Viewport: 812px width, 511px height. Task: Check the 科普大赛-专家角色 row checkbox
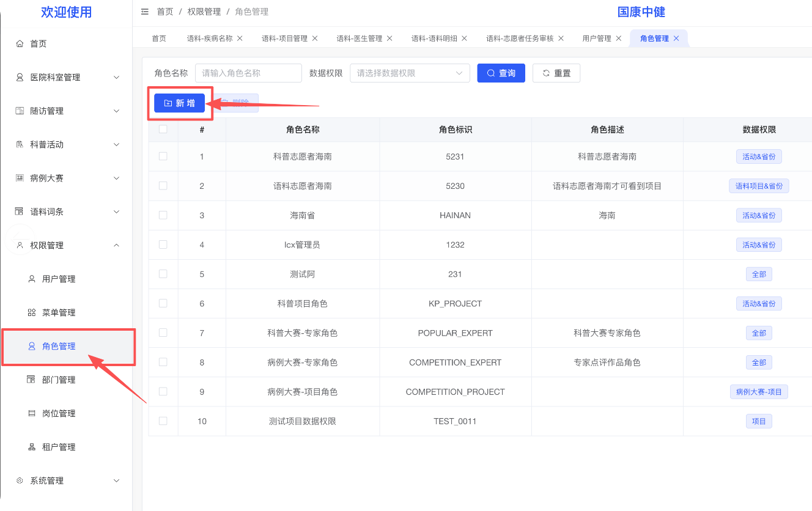163,333
